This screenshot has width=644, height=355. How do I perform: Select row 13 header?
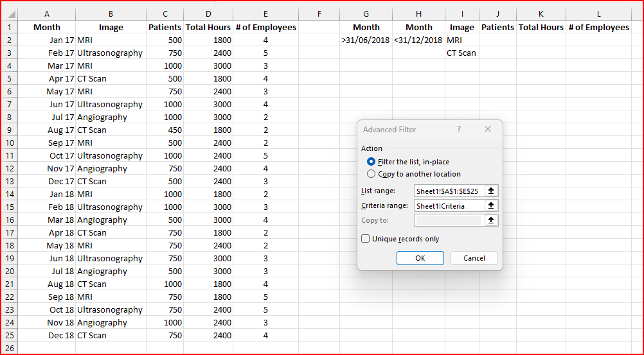pyautogui.click(x=10, y=182)
